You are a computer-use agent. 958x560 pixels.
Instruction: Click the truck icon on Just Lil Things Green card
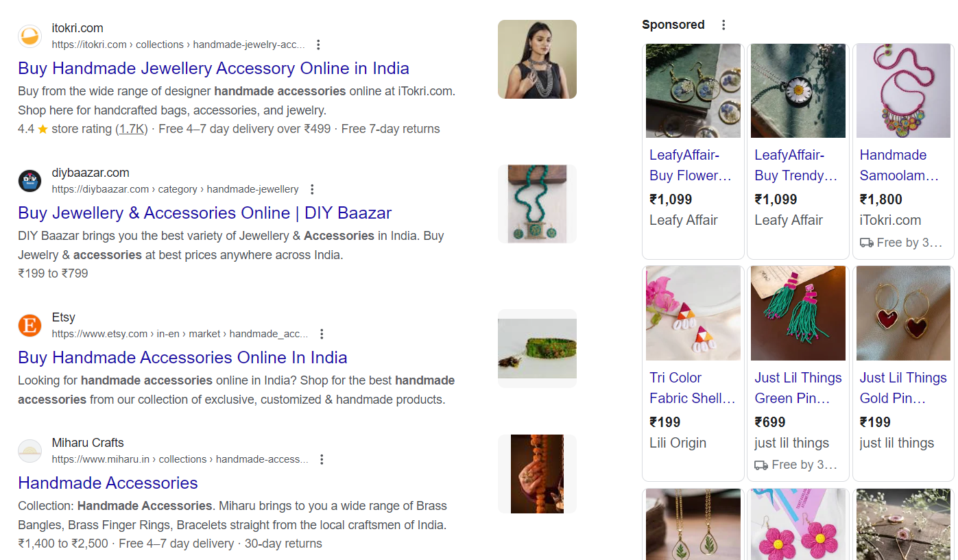point(763,465)
